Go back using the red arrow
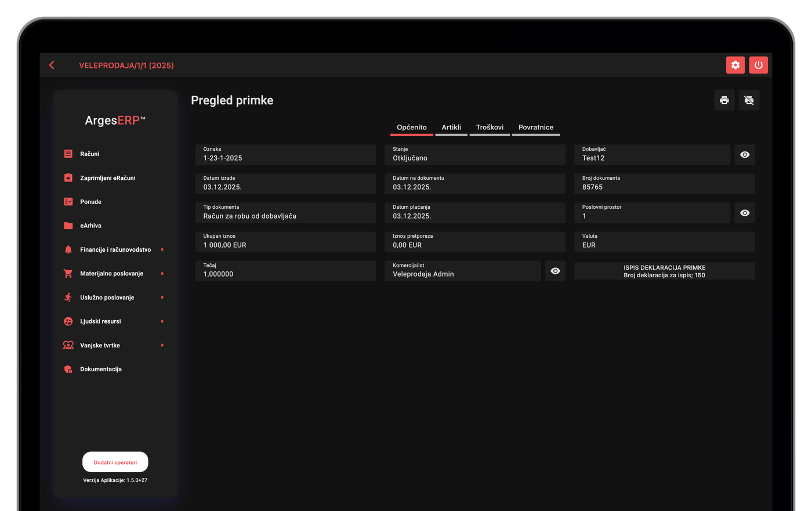The height and width of the screenshot is (511, 812). click(x=52, y=66)
